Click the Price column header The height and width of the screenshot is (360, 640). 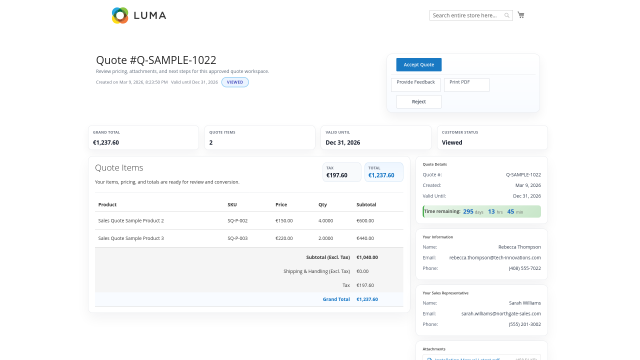(281, 204)
